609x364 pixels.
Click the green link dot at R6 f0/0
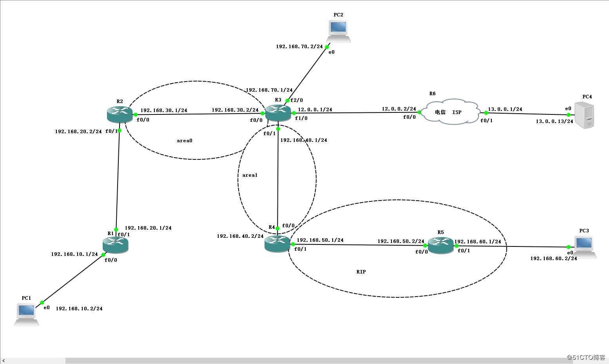(419, 112)
